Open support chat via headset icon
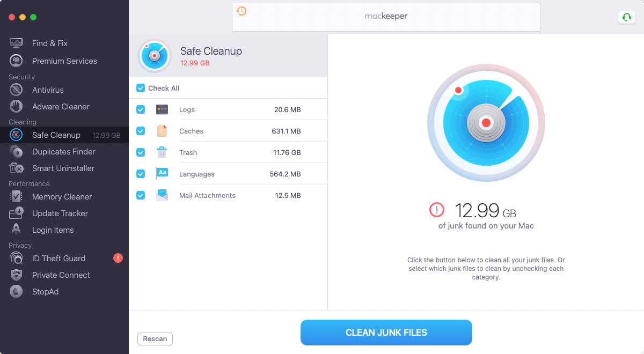This screenshot has width=644, height=354. click(x=626, y=17)
